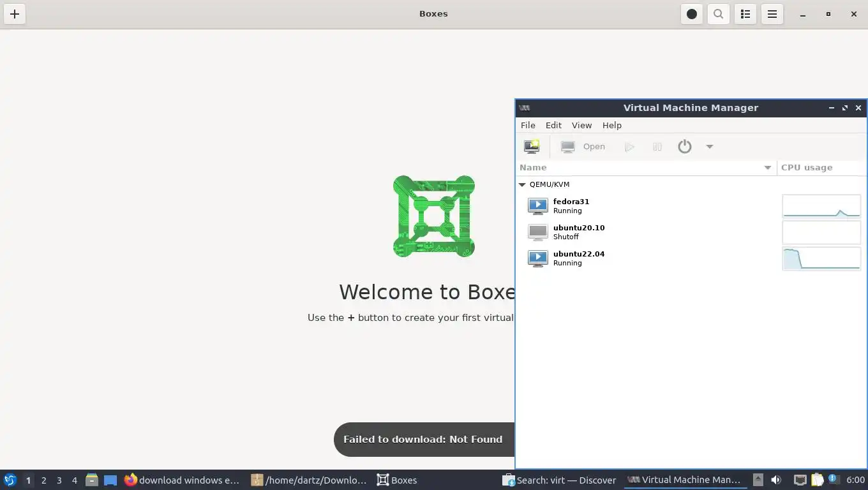Open the View menu in Virtual Machine Manager
Viewport: 868px width, 490px height.
(x=581, y=126)
